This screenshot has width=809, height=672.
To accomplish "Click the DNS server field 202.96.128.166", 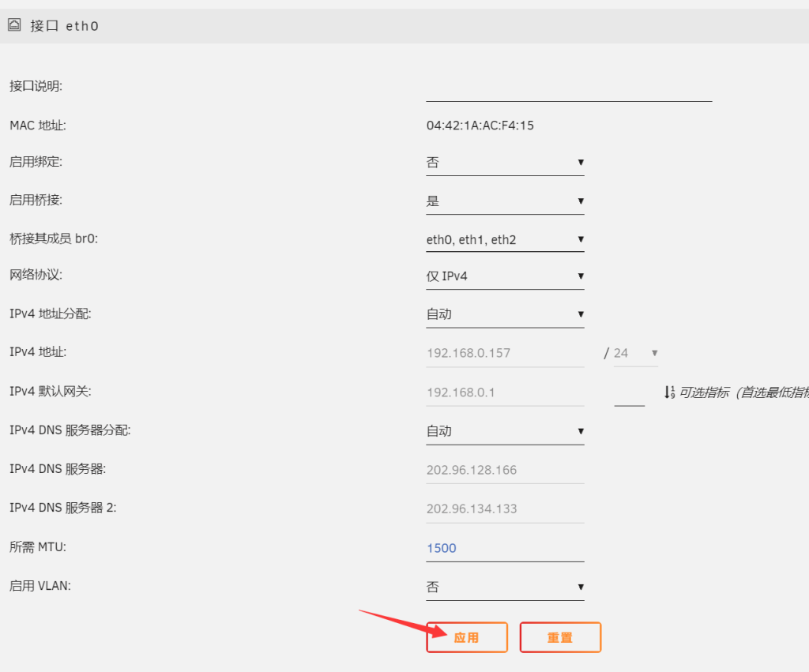I will [504, 470].
